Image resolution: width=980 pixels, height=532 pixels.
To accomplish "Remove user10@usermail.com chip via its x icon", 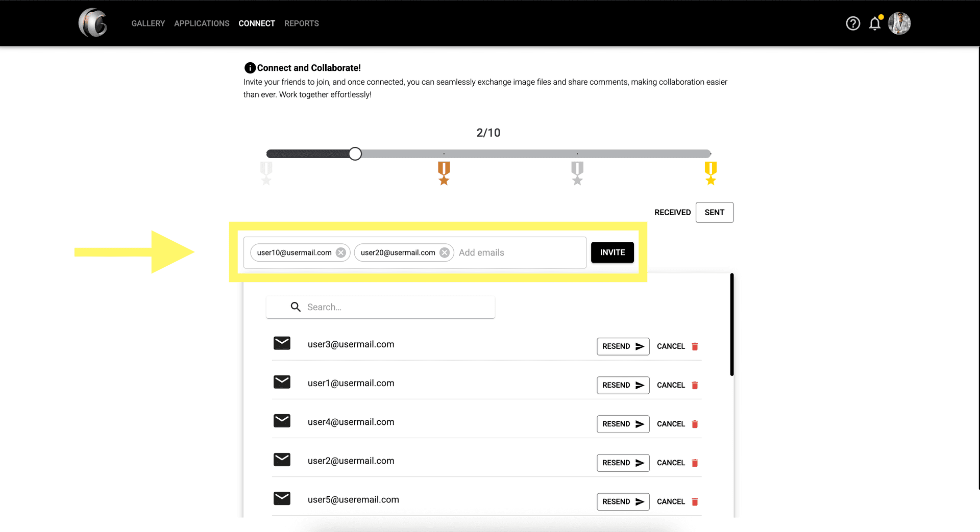I will [x=340, y=252].
